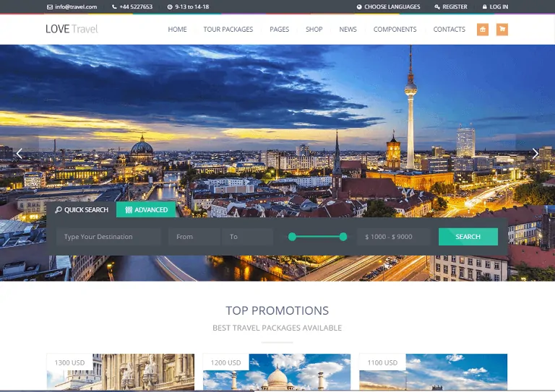This screenshot has height=392, width=555.
Task: Click the globe icon beside Choose Languages
Action: click(359, 6)
